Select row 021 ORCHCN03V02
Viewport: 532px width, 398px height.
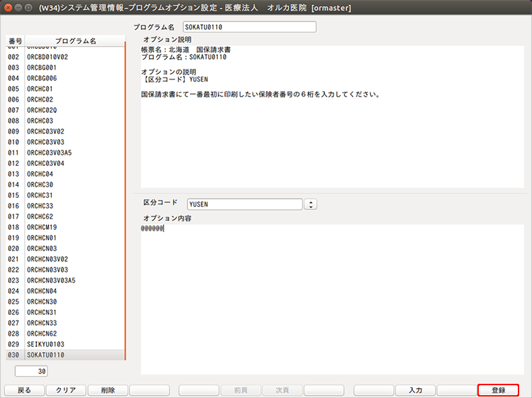click(65, 259)
